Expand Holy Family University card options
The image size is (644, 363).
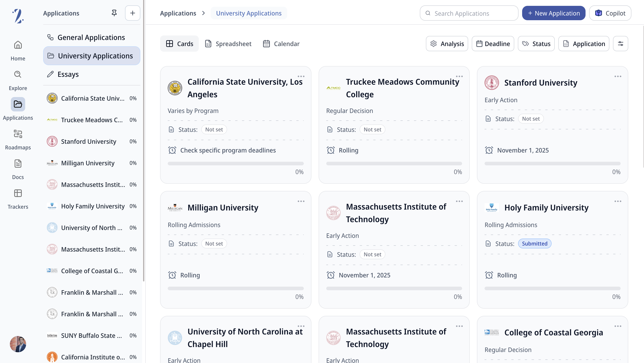pos(617,201)
